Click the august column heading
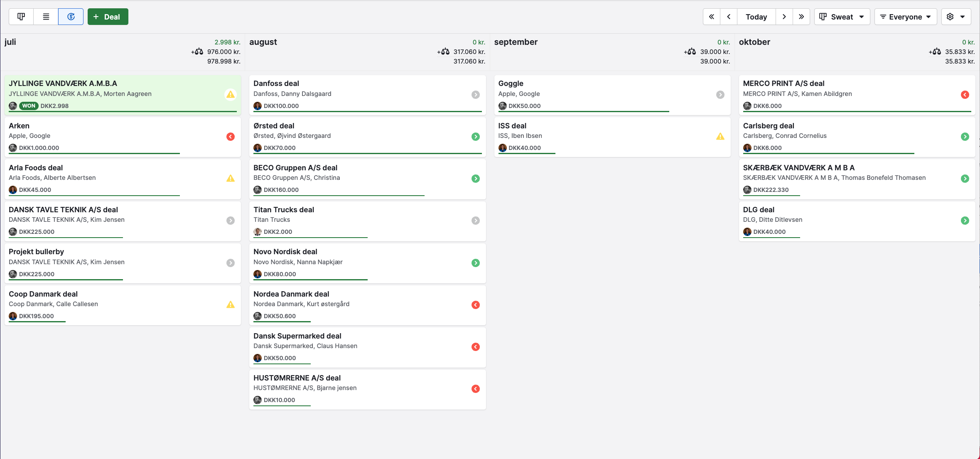 263,42
